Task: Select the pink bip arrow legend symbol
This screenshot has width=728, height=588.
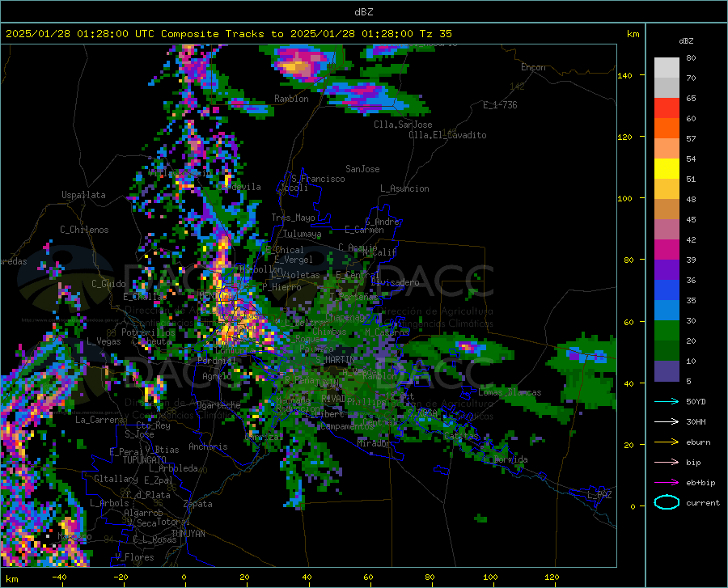Action: pos(667,463)
